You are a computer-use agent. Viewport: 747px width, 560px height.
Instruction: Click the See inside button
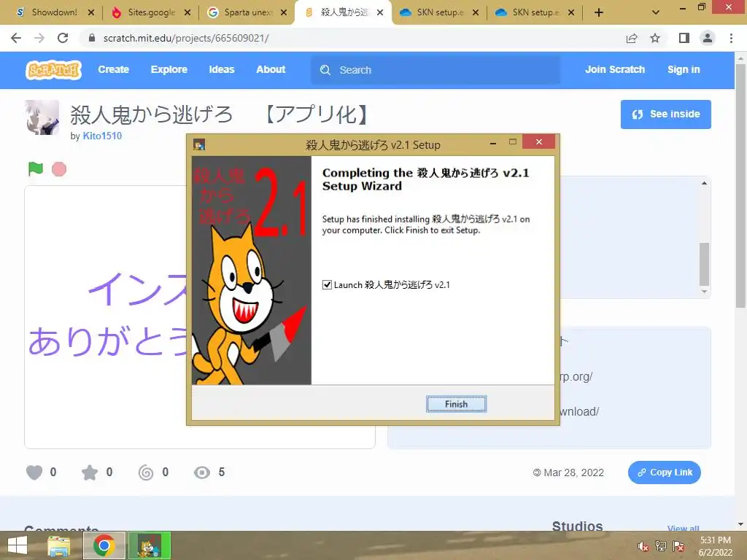pyautogui.click(x=665, y=114)
